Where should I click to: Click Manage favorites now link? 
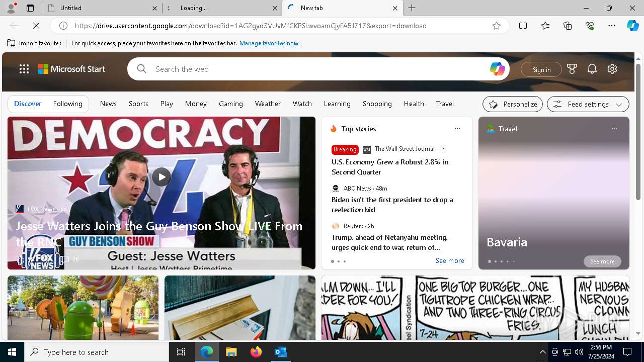269,43
